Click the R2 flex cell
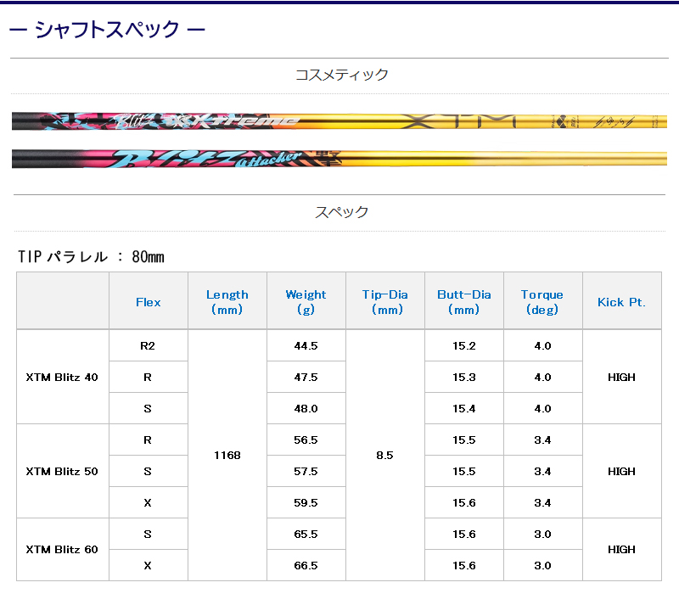Image resolution: width=679 pixels, height=616 pixels. click(x=148, y=345)
